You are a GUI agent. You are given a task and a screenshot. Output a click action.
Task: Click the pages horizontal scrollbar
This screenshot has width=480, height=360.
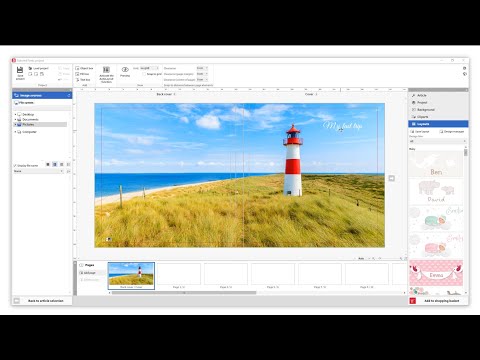tap(184, 293)
